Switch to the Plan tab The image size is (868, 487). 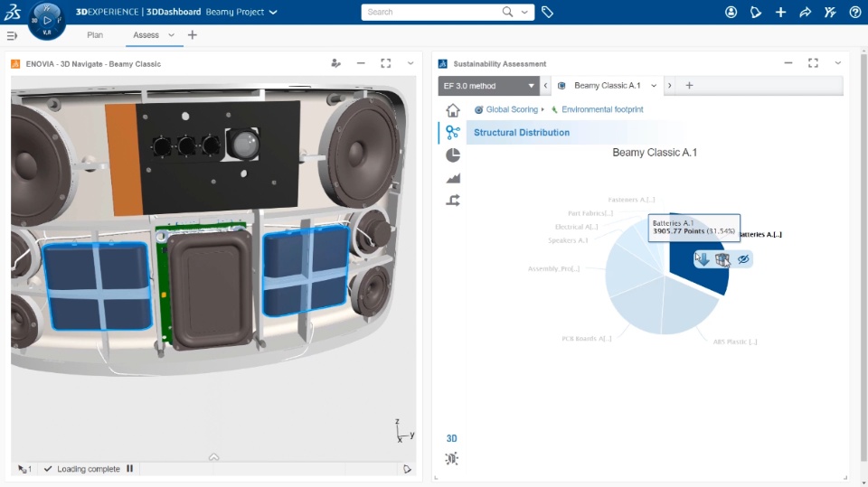95,35
